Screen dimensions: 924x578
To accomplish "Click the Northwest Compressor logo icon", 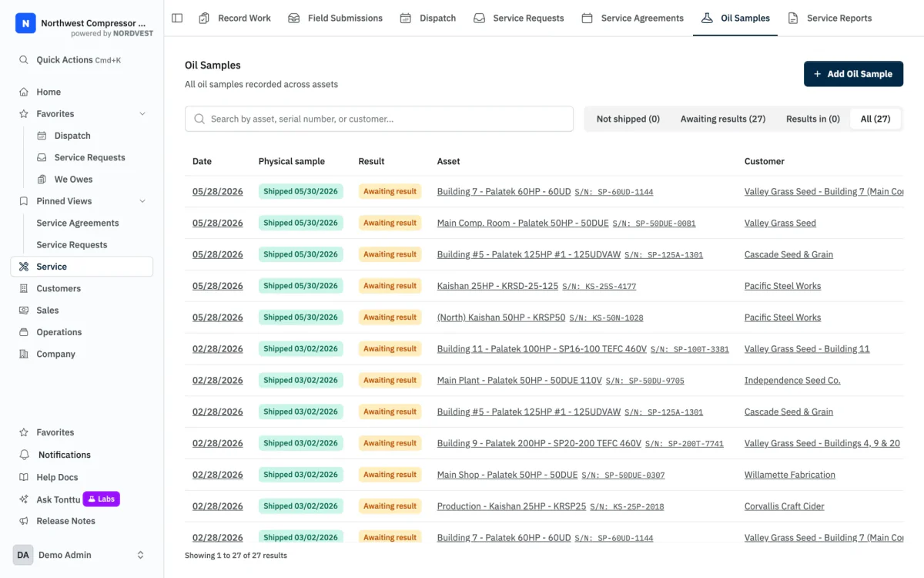I will 25,23.
